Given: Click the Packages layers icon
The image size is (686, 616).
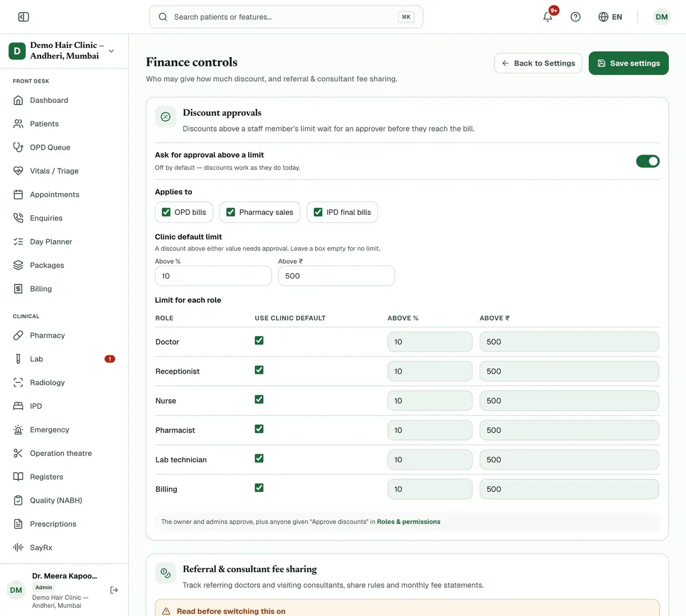Looking at the screenshot, I should coord(18,265).
